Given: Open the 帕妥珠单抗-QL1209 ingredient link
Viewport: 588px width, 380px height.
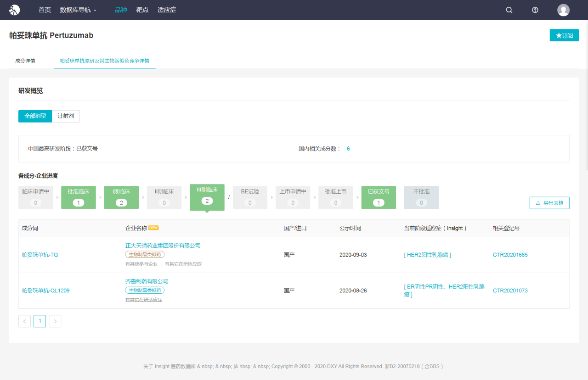Looking at the screenshot, I should 46,291.
